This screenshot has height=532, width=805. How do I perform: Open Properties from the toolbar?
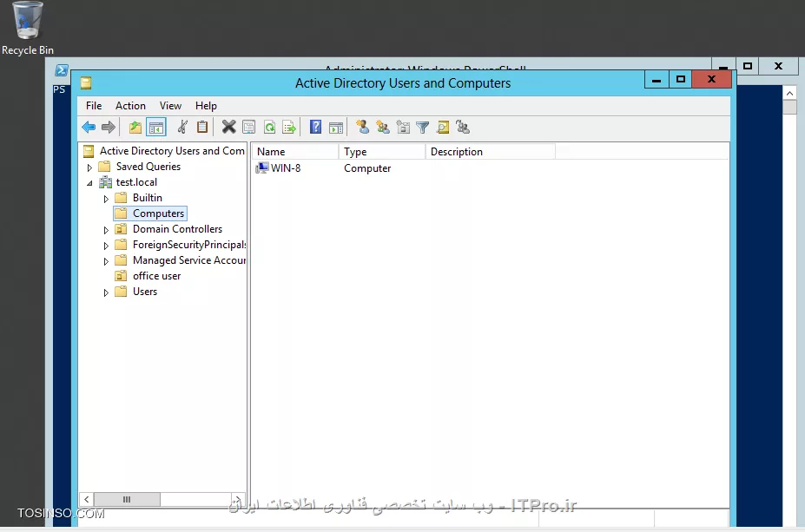click(249, 127)
